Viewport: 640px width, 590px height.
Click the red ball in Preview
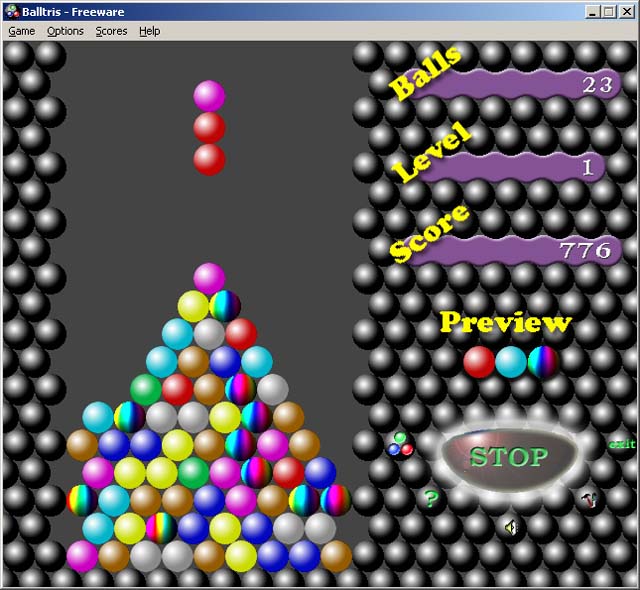479,362
